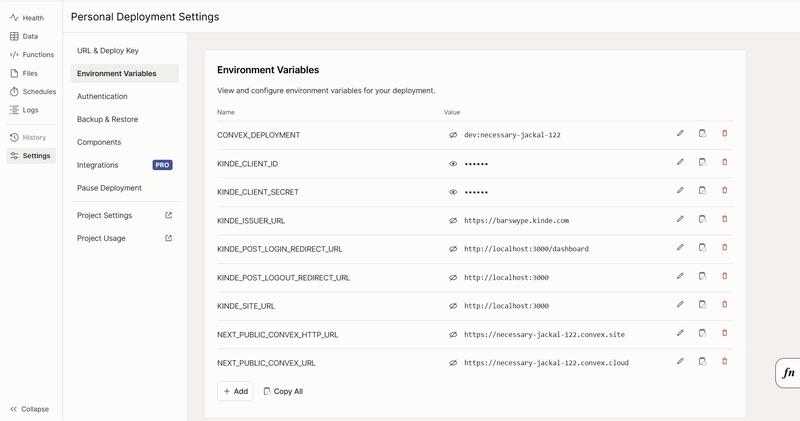Reveal the KINDE_CLIENT_SECRET value

[x=453, y=192]
